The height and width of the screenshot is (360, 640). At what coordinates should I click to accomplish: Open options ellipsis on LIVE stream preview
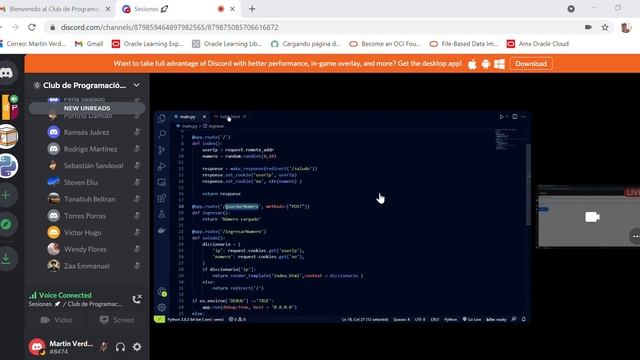[635, 236]
